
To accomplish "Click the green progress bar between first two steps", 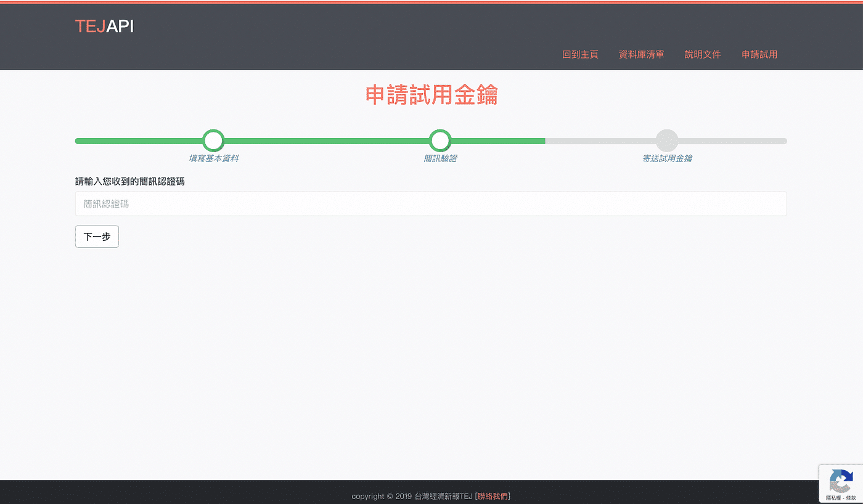I will click(327, 141).
